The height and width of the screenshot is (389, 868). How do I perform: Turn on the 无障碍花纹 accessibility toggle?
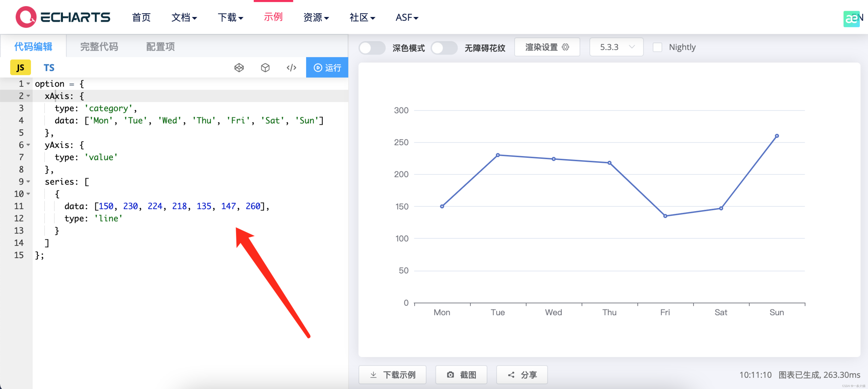[x=444, y=48]
